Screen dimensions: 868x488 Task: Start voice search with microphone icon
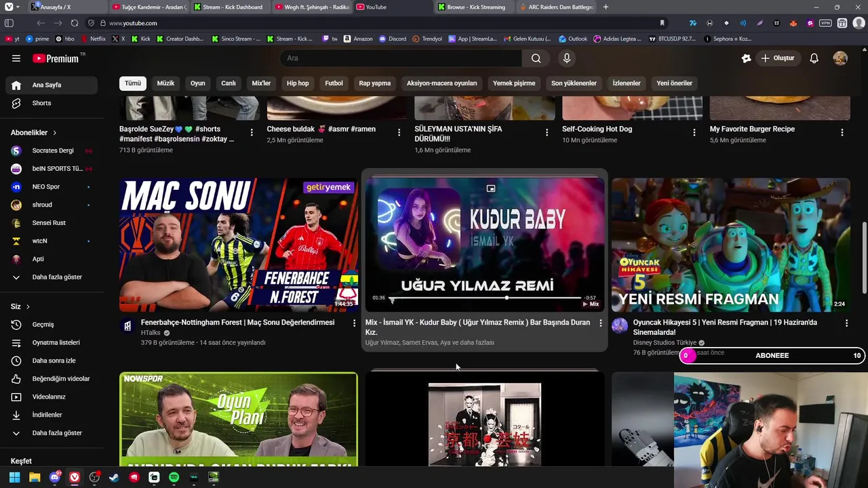(x=567, y=58)
